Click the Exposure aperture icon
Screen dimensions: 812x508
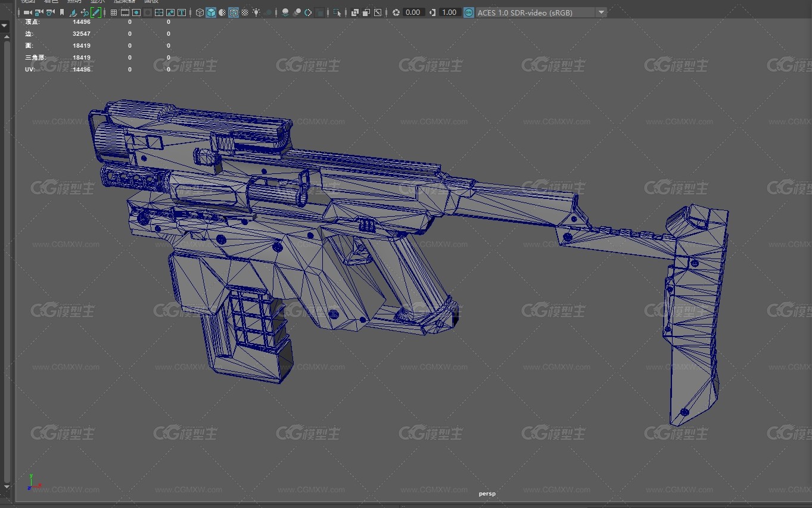pyautogui.click(x=396, y=13)
